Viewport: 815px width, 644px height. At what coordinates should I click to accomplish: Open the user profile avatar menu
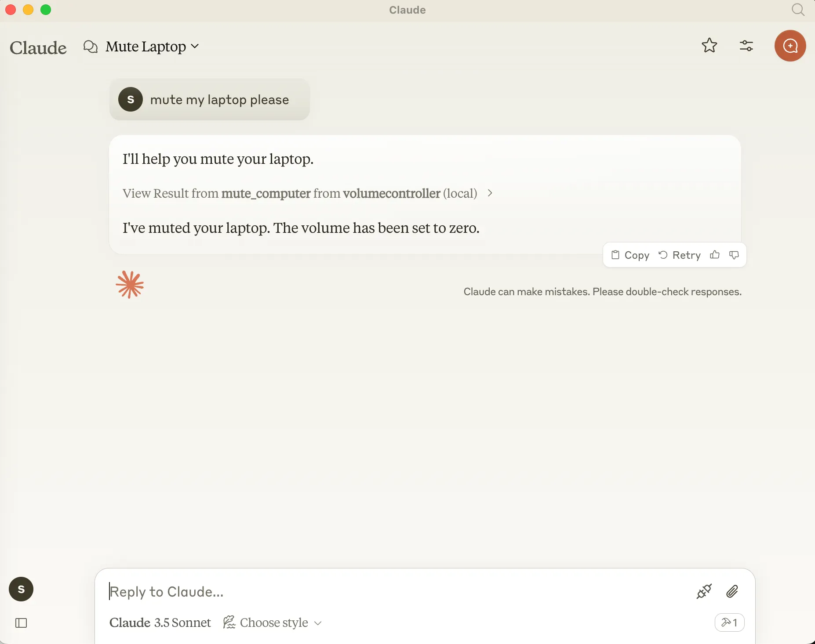click(x=21, y=589)
